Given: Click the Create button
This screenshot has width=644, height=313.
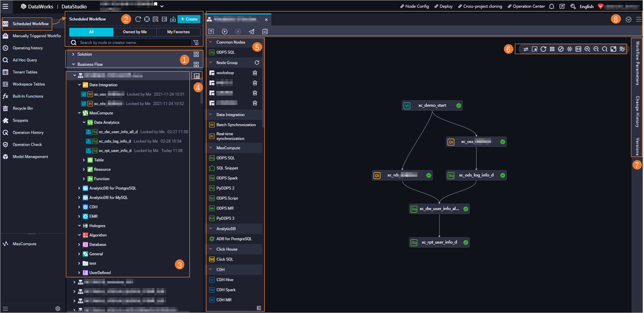Looking at the screenshot, I should click(189, 19).
